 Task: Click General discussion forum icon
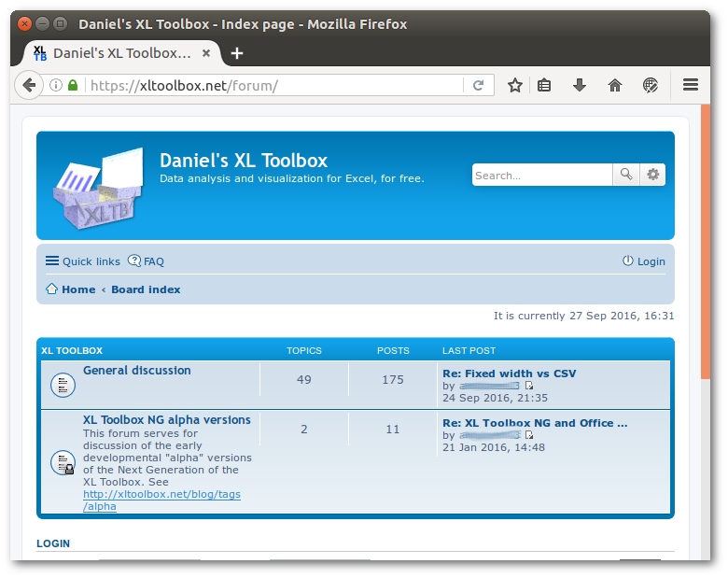pos(63,386)
